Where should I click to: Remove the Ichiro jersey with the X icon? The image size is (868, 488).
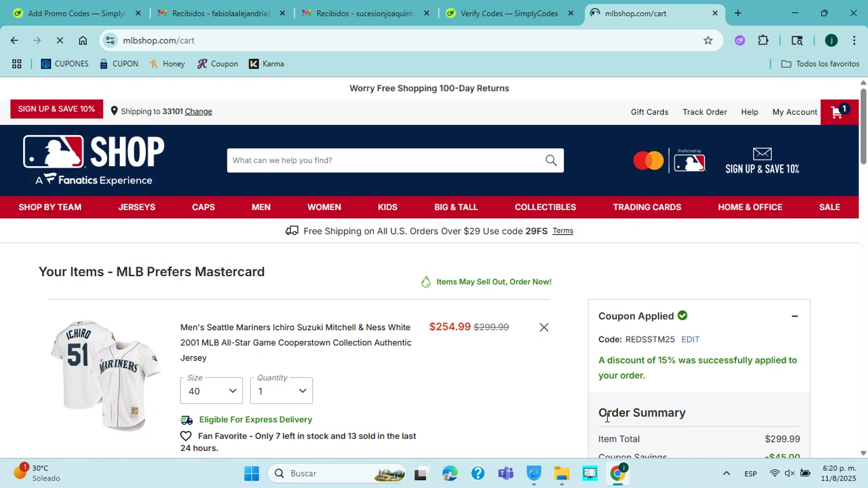(x=544, y=328)
